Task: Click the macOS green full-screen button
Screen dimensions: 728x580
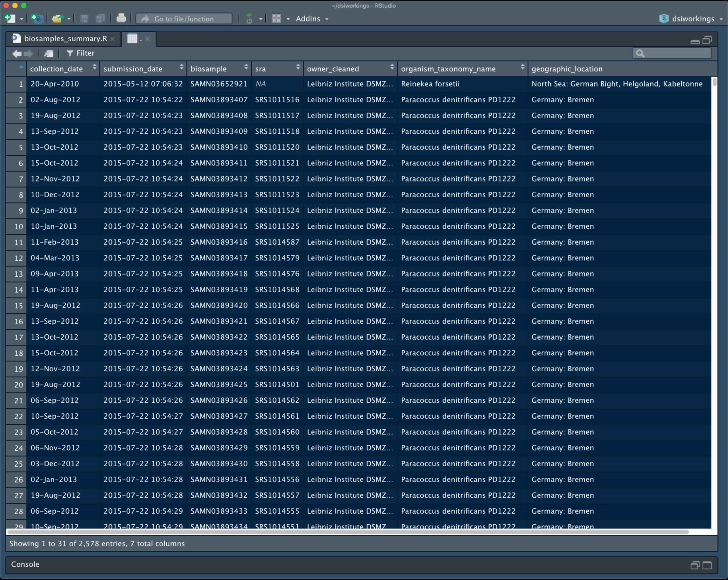Action: click(24, 5)
